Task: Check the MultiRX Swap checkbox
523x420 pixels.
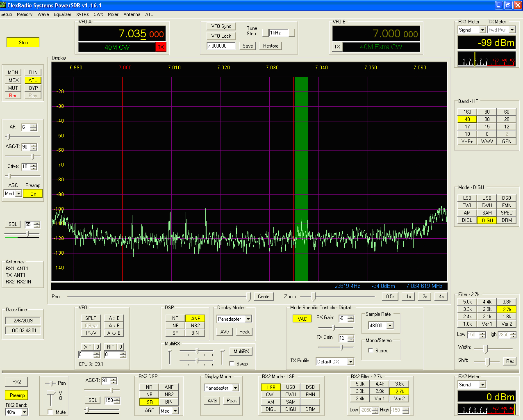Action: click(232, 364)
